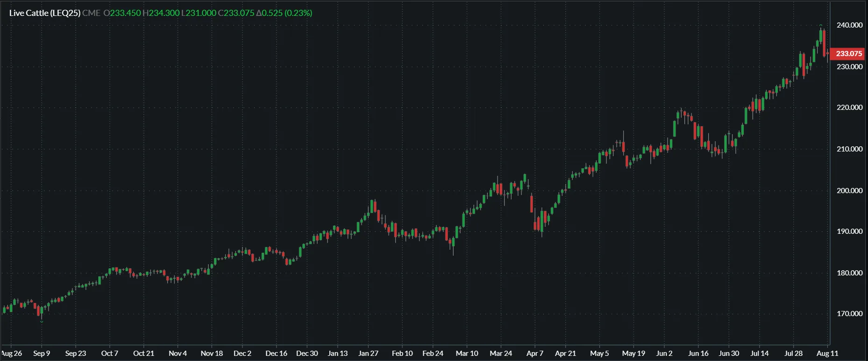Click the Jan 27 date label
This screenshot has height=361, width=868.
click(368, 354)
